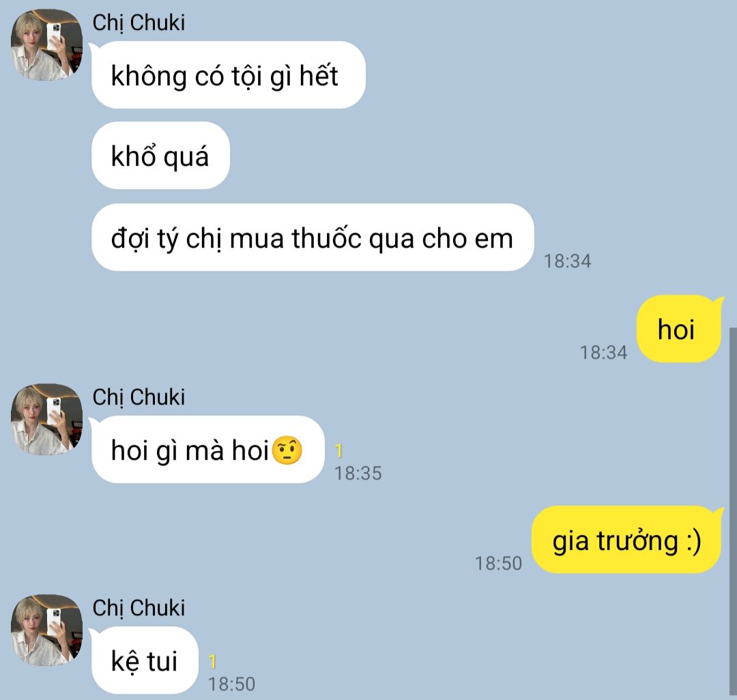
Task: Open sender name 'Chị Chuki' at top
Action: click(x=139, y=23)
